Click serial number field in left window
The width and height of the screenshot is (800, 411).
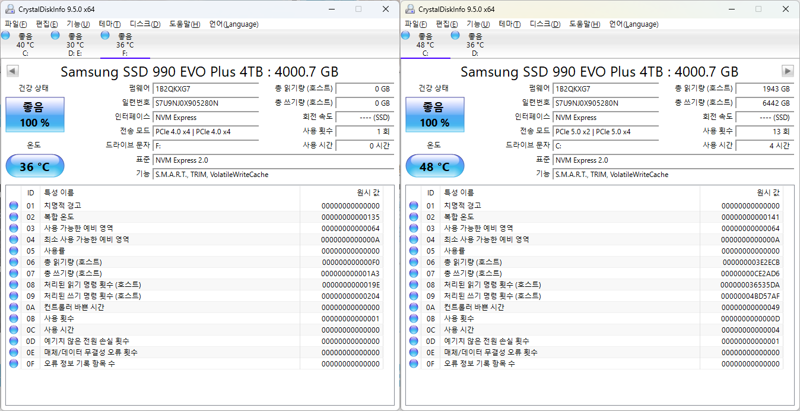click(x=206, y=103)
